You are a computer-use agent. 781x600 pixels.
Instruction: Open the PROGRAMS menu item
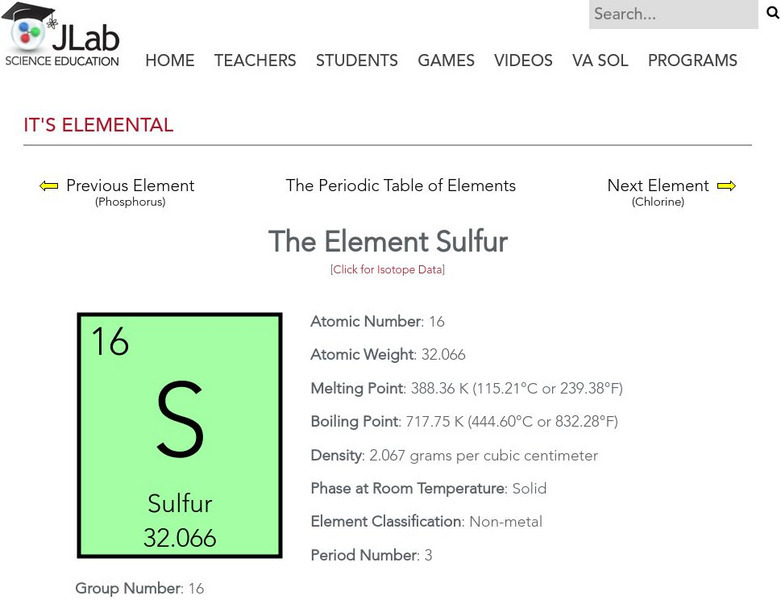[x=692, y=61]
